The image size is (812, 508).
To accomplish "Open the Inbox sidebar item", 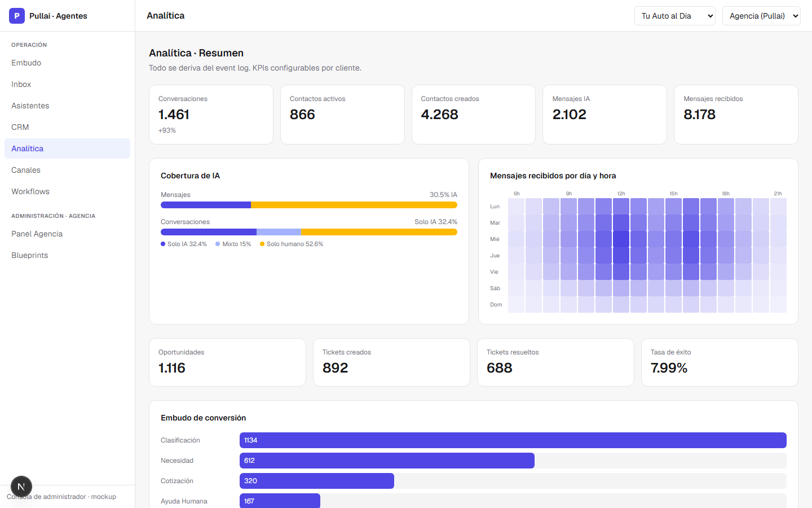I will pos(67,84).
